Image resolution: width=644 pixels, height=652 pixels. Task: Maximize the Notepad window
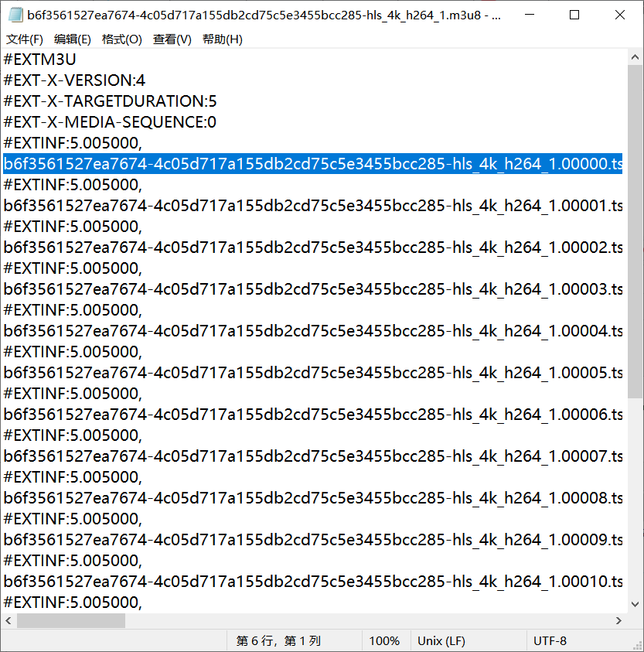pyautogui.click(x=574, y=15)
